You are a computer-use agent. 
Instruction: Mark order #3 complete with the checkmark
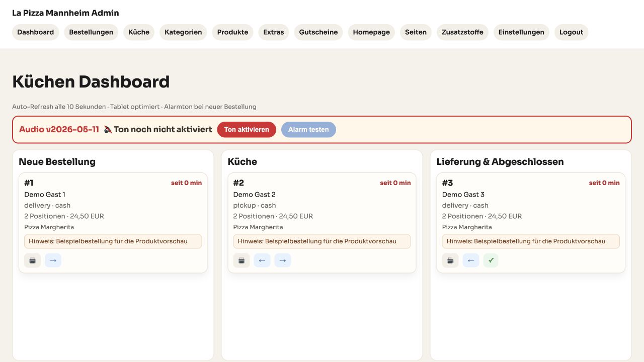tap(491, 260)
